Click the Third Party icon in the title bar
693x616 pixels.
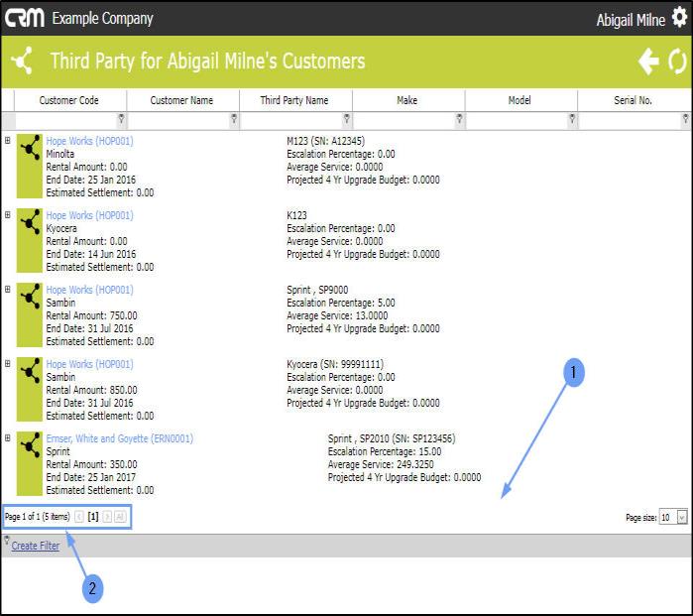(x=23, y=61)
